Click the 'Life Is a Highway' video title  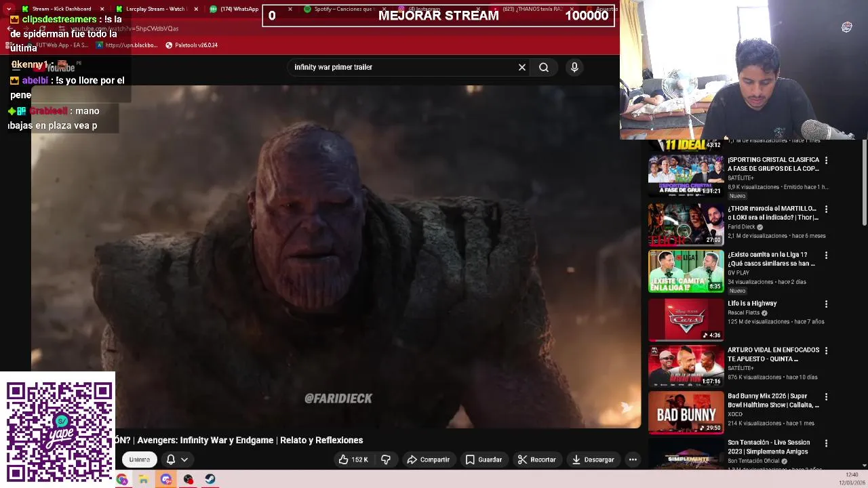(752, 304)
